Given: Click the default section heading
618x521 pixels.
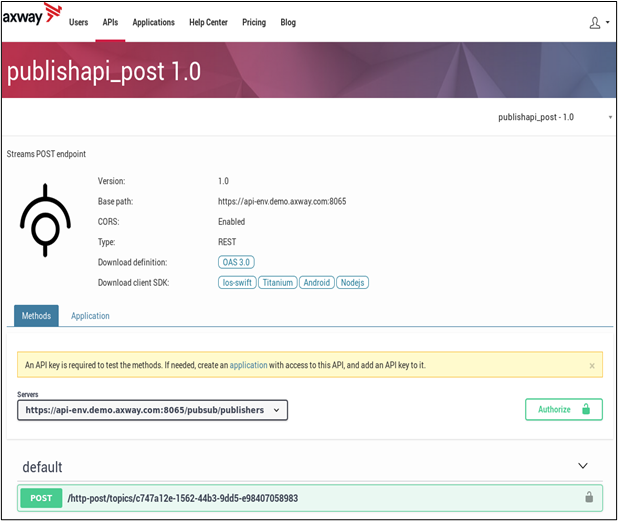Looking at the screenshot, I should pos(42,467).
